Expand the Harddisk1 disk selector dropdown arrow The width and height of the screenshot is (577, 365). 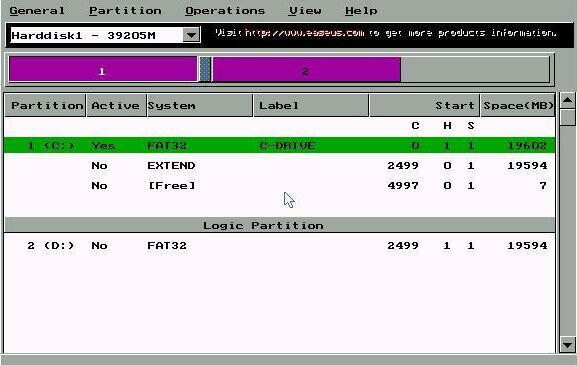coord(191,35)
